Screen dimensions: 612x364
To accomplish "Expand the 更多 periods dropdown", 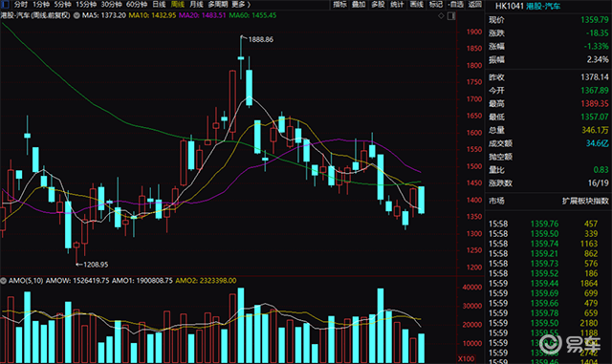I will [x=240, y=5].
